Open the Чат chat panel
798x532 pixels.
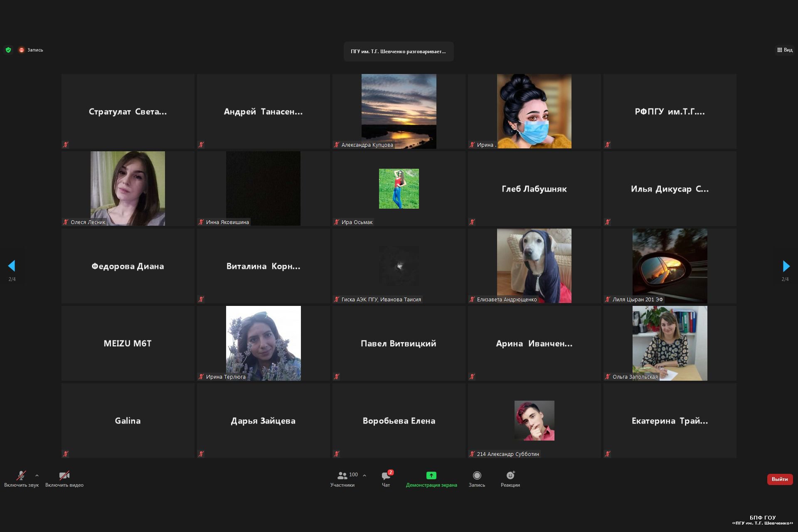tap(386, 479)
